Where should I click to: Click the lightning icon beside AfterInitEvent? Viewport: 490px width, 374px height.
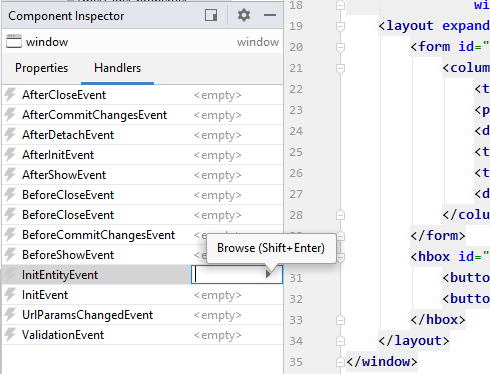(x=10, y=155)
